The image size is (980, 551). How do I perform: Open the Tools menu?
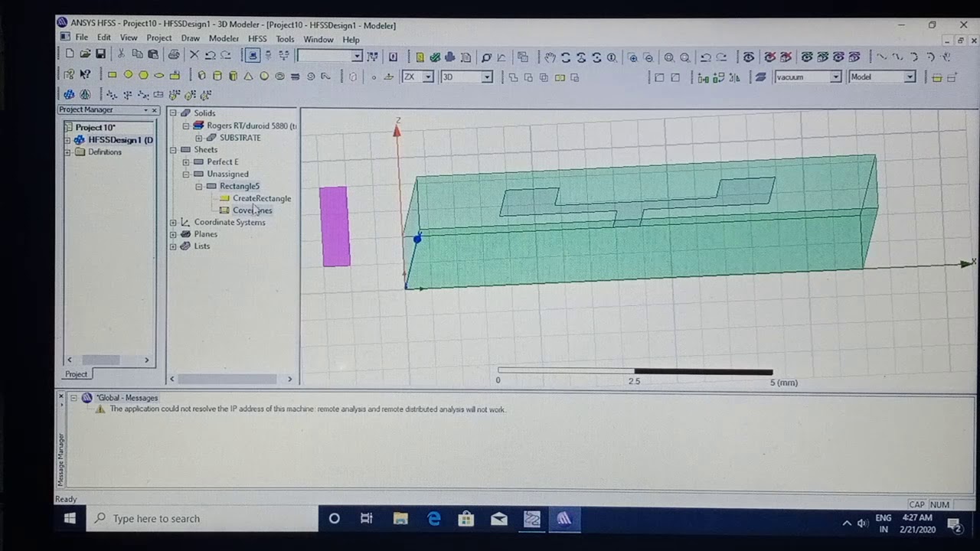click(x=285, y=38)
